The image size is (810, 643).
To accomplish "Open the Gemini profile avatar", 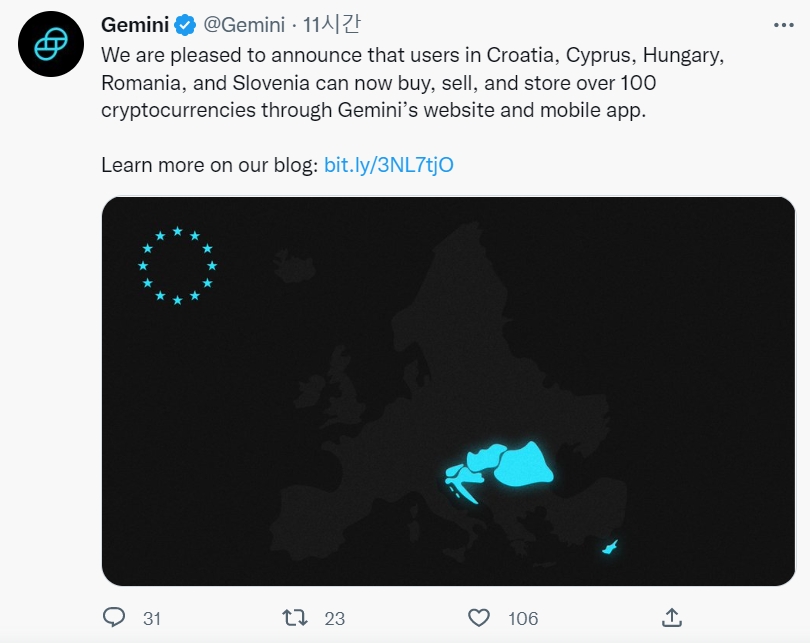I will [x=48, y=43].
